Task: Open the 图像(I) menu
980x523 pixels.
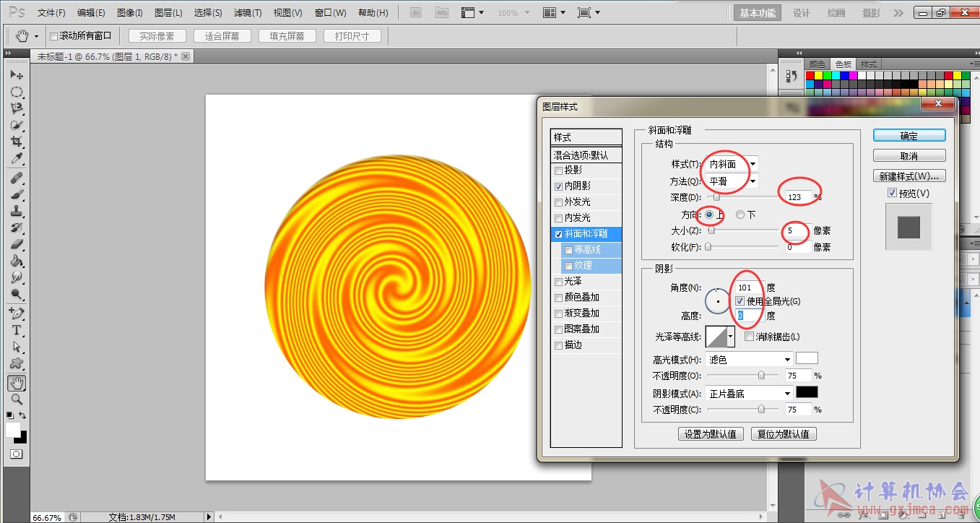Action: (130, 13)
